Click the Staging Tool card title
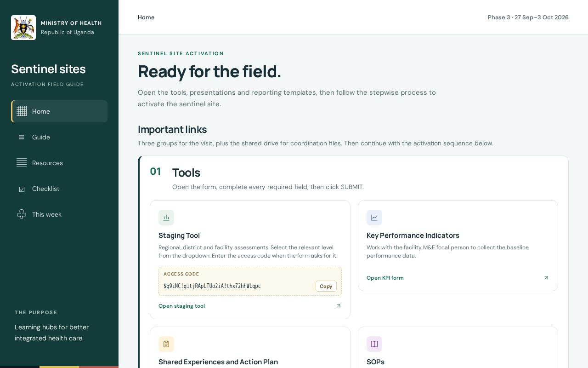The width and height of the screenshot is (588, 368). 179,236
